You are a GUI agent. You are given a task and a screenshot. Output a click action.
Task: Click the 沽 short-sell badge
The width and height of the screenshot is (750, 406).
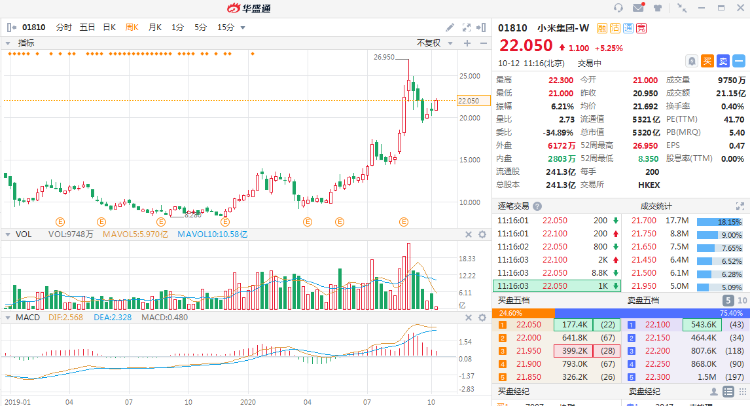[x=615, y=28]
